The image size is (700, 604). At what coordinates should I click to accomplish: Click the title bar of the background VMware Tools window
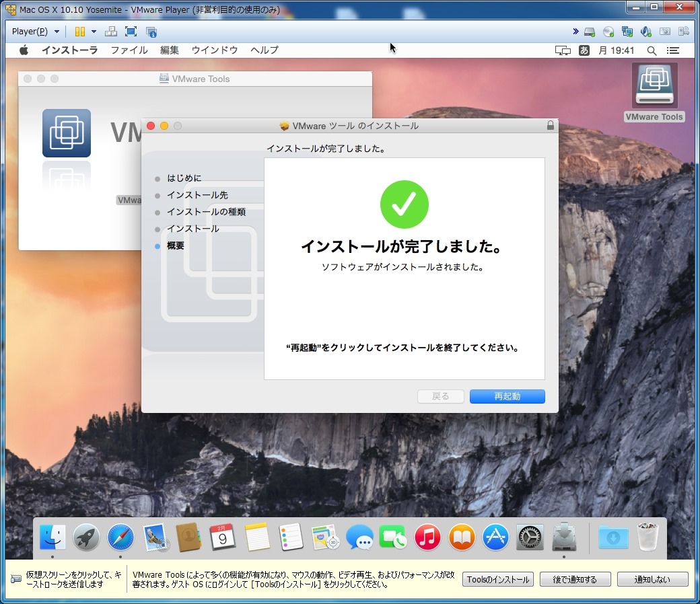[195, 79]
